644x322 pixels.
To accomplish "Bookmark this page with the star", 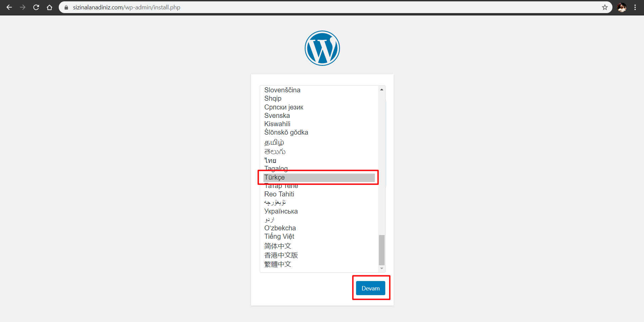I will [x=605, y=7].
